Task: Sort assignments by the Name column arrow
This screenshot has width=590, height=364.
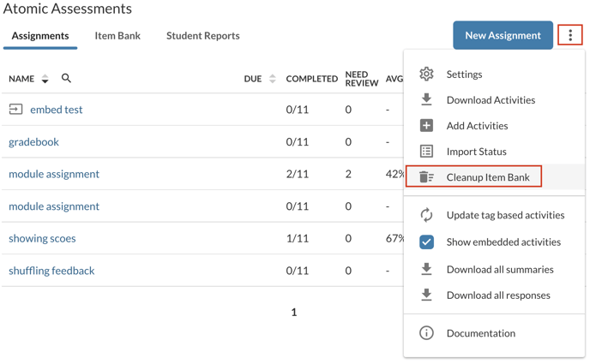Action: (45, 79)
